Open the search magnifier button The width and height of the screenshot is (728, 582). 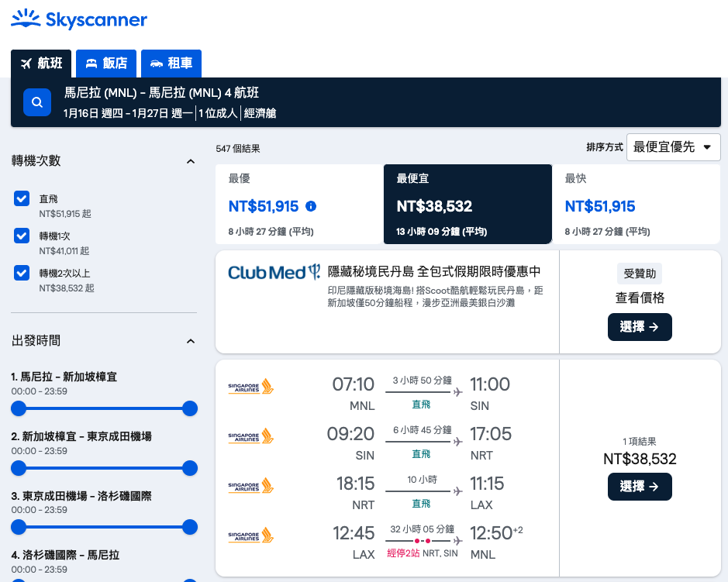37,102
